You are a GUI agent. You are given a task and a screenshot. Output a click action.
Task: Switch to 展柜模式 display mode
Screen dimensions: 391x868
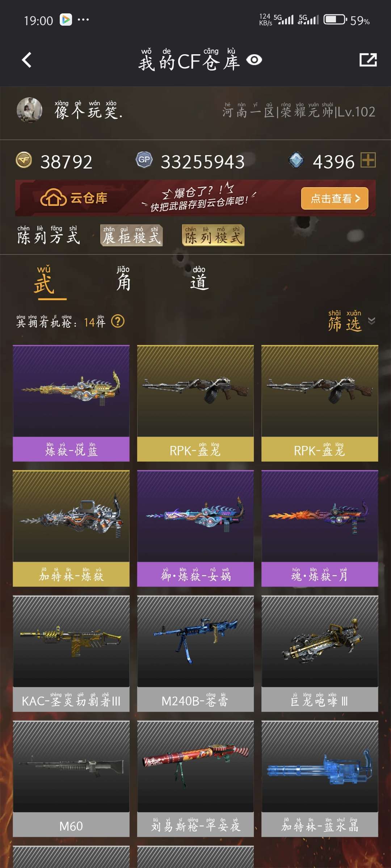pyautogui.click(x=131, y=235)
